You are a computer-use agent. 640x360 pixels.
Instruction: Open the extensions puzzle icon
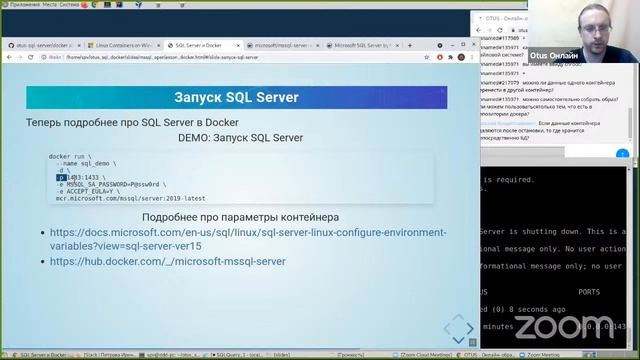pyautogui.click(x=450, y=58)
